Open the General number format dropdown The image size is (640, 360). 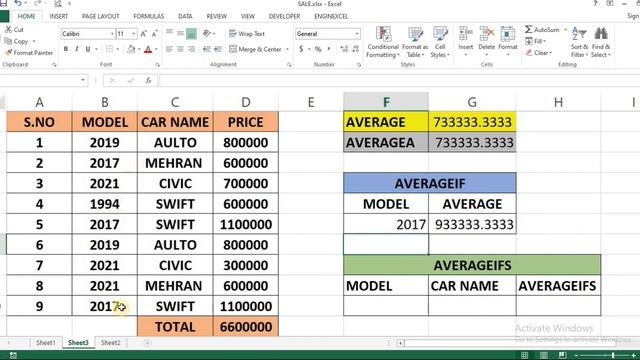point(357,34)
